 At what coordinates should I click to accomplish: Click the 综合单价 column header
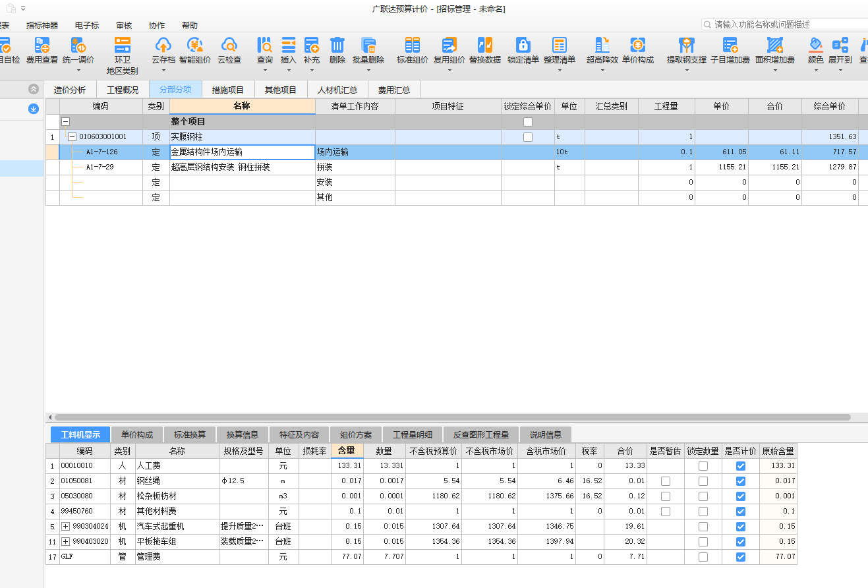click(x=830, y=106)
